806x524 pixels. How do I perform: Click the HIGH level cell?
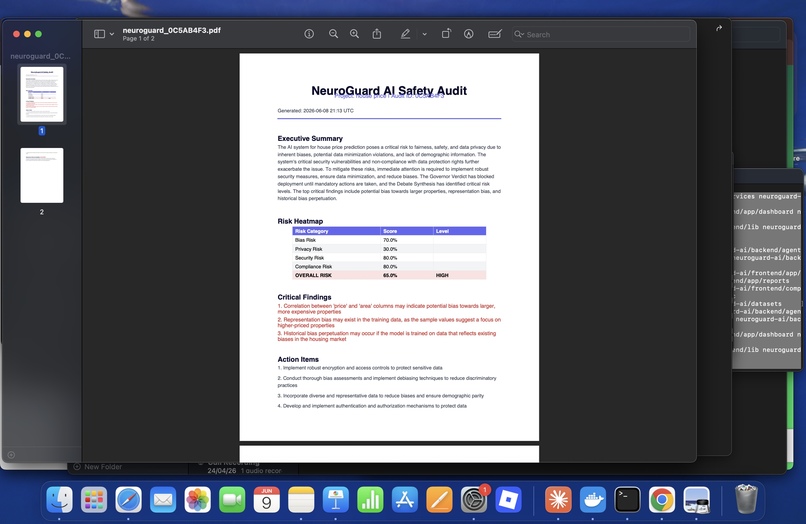[442, 275]
